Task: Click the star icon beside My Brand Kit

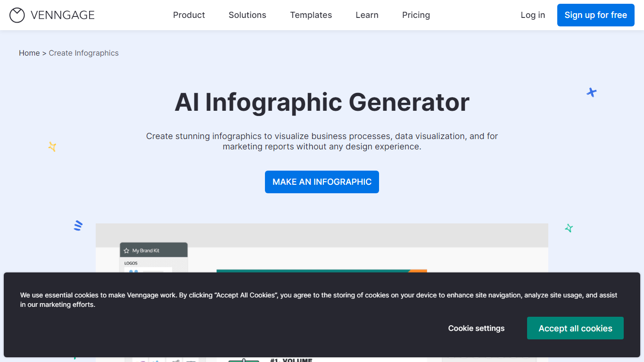Action: click(x=126, y=251)
